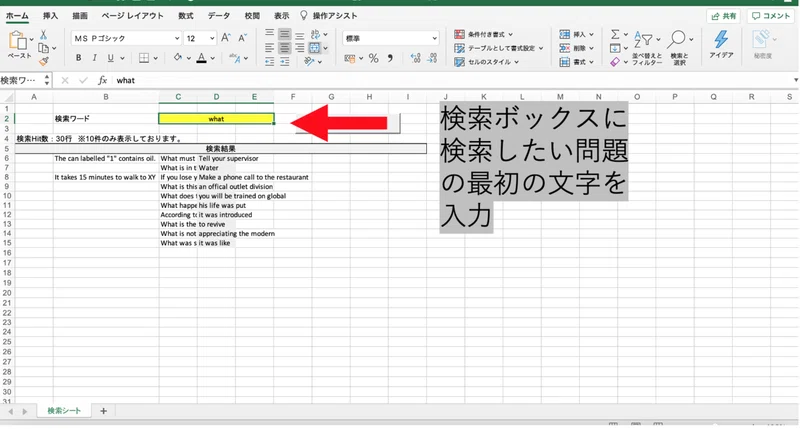This screenshot has width=800, height=429.
Task: Open the font name dropdown MS Pゴシック
Action: click(x=177, y=38)
